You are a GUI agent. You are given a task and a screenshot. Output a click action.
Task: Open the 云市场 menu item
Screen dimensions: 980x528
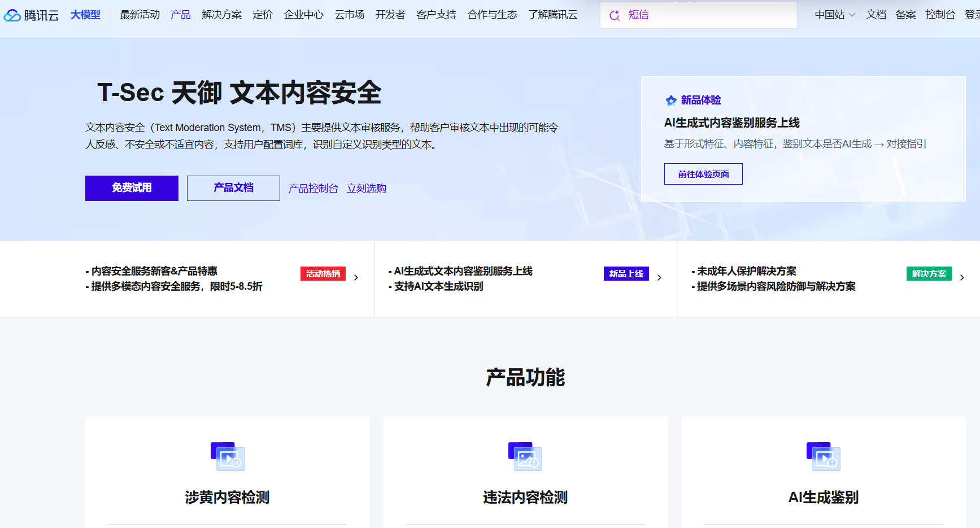350,15
